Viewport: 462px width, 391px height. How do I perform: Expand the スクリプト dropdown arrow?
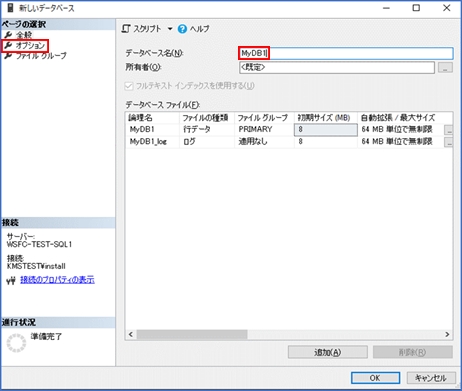tap(170, 29)
